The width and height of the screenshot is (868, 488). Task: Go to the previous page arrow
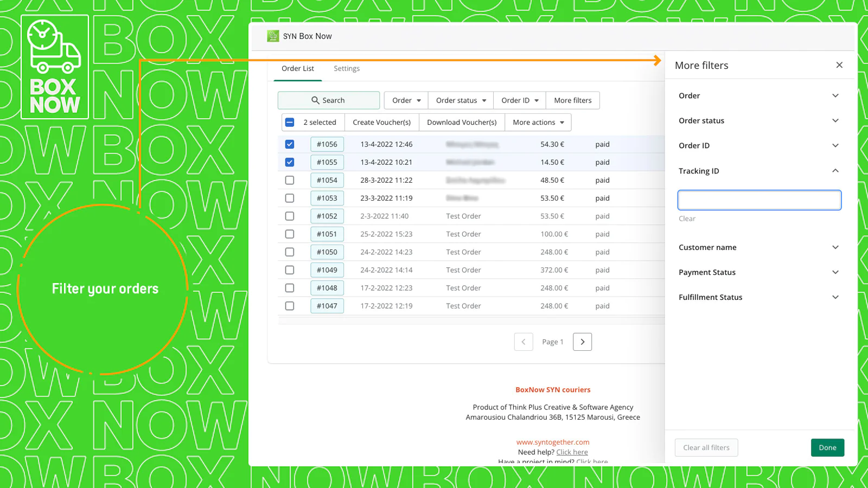(x=524, y=342)
